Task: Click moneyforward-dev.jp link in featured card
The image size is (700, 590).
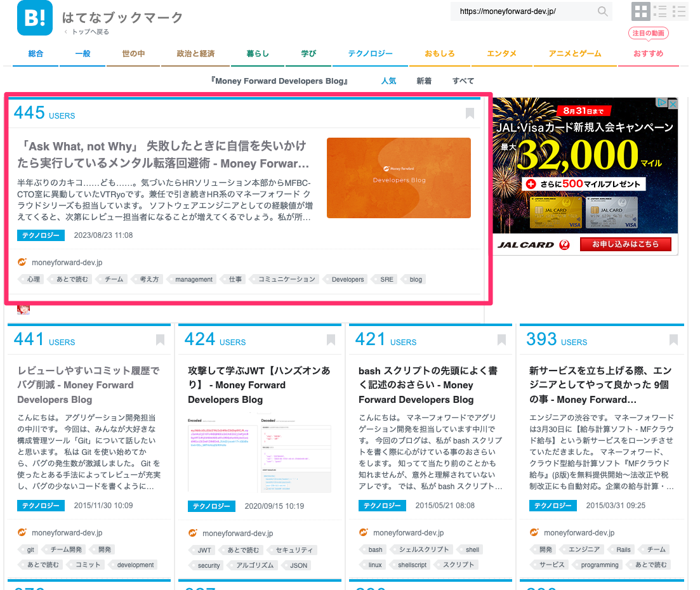Action: [x=67, y=263]
